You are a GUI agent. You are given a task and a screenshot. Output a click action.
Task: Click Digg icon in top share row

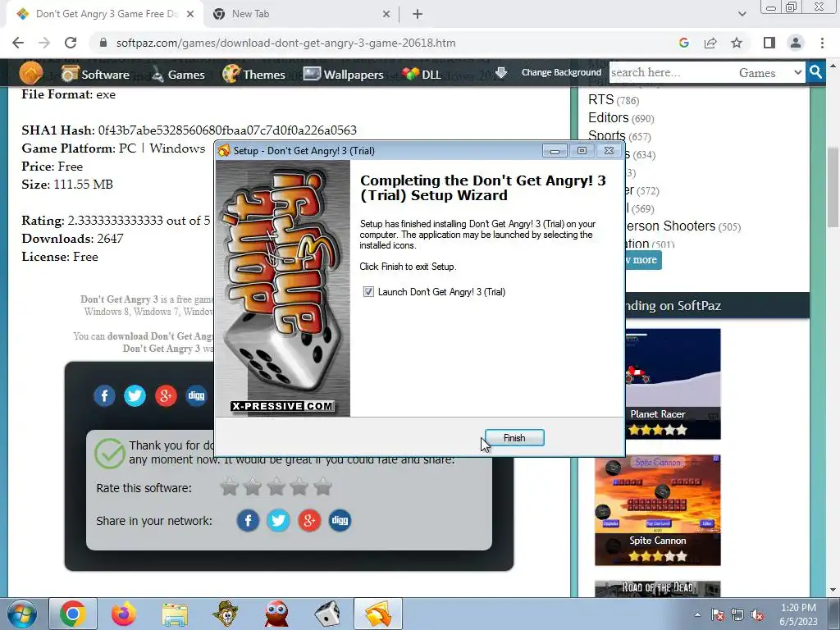click(196, 396)
